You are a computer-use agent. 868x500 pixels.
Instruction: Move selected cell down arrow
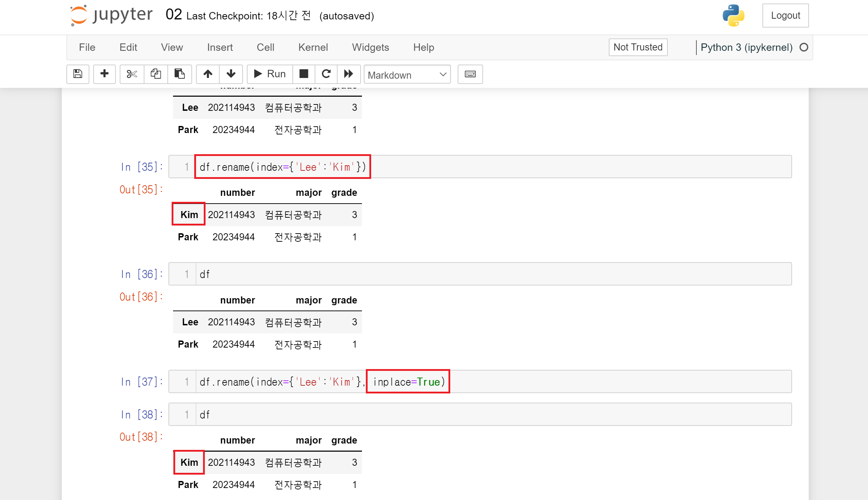(231, 74)
